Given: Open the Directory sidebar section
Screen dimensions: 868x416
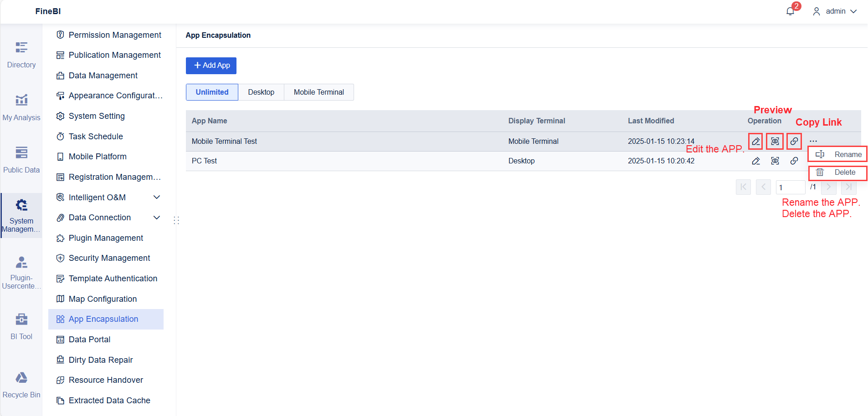Looking at the screenshot, I should pyautogui.click(x=21, y=55).
